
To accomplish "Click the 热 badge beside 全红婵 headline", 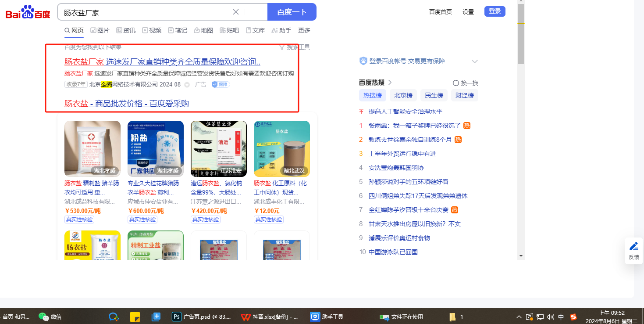I will click(455, 210).
